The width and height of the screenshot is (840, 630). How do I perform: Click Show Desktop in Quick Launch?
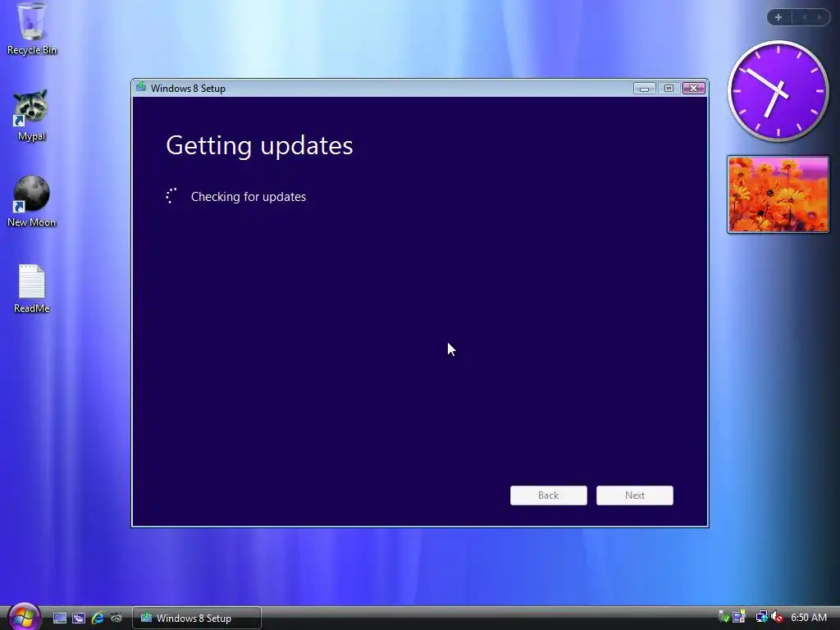click(x=60, y=618)
